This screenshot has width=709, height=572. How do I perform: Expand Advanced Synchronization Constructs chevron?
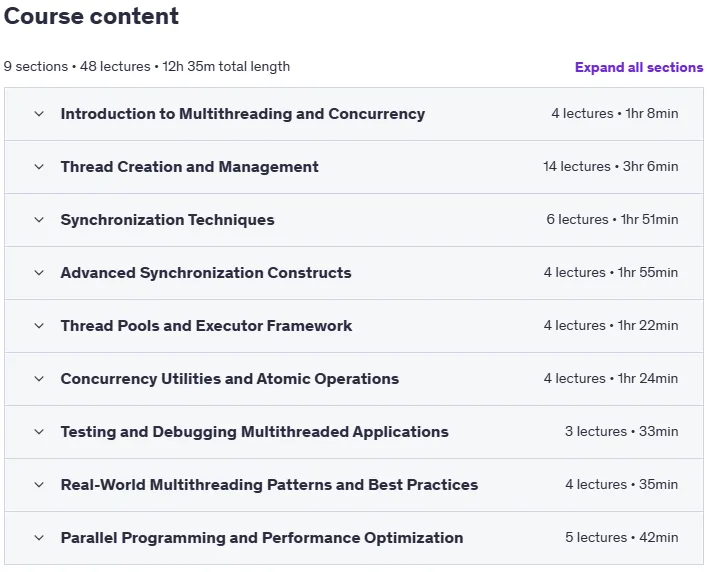(x=39, y=273)
